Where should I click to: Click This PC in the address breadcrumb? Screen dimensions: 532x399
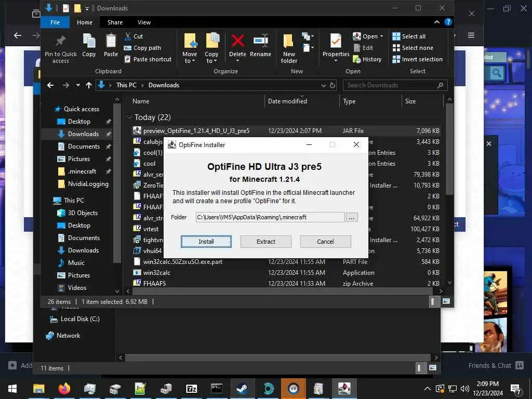pyautogui.click(x=126, y=85)
